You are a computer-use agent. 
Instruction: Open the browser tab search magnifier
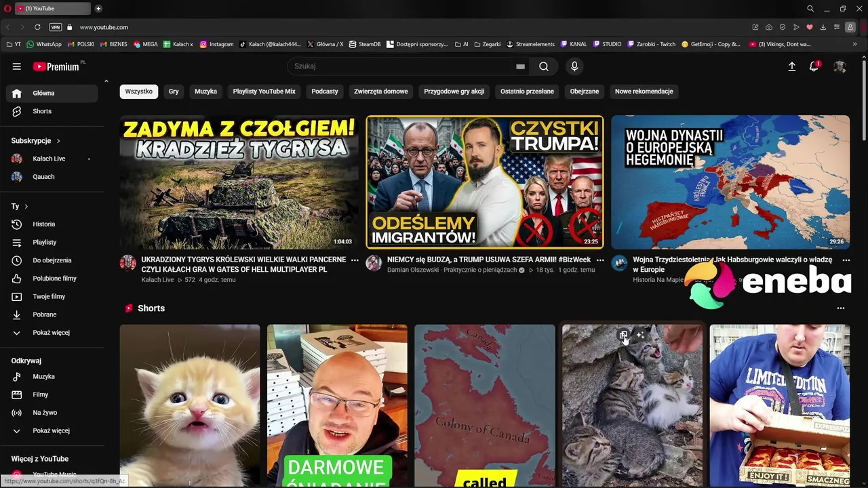810,8
